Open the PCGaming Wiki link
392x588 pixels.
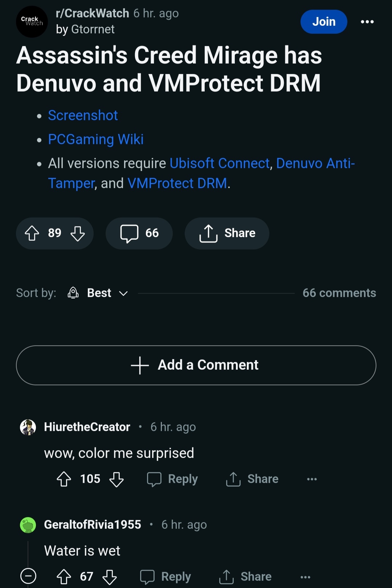pos(96,139)
